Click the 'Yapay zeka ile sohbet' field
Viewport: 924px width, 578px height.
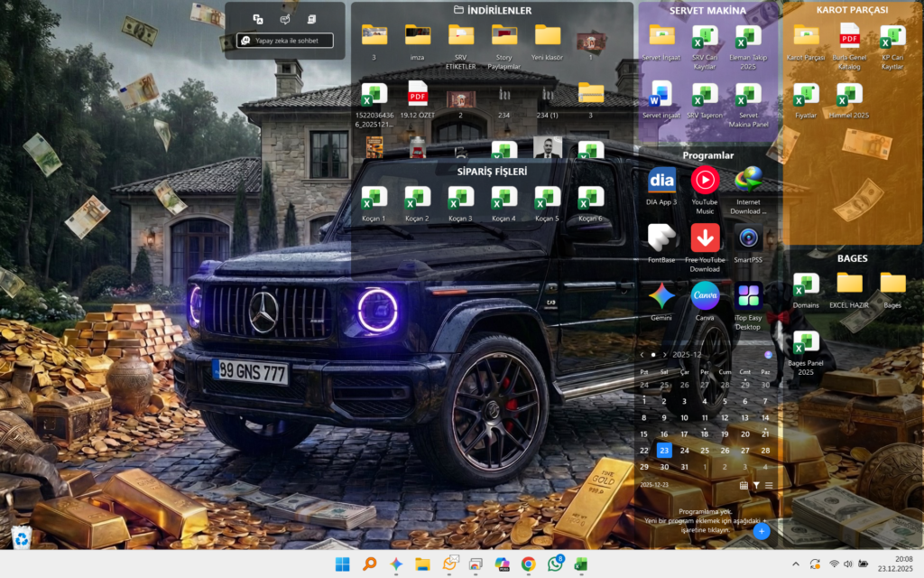[285, 41]
